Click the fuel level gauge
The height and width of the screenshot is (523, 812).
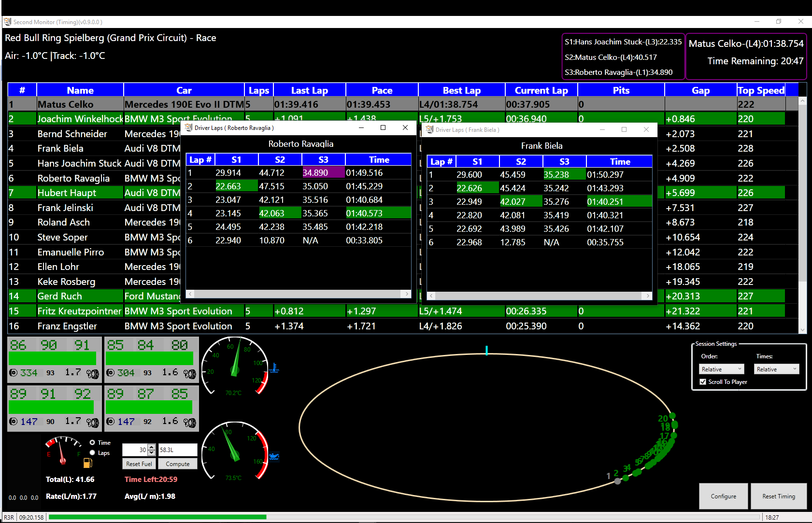pyautogui.click(x=63, y=450)
